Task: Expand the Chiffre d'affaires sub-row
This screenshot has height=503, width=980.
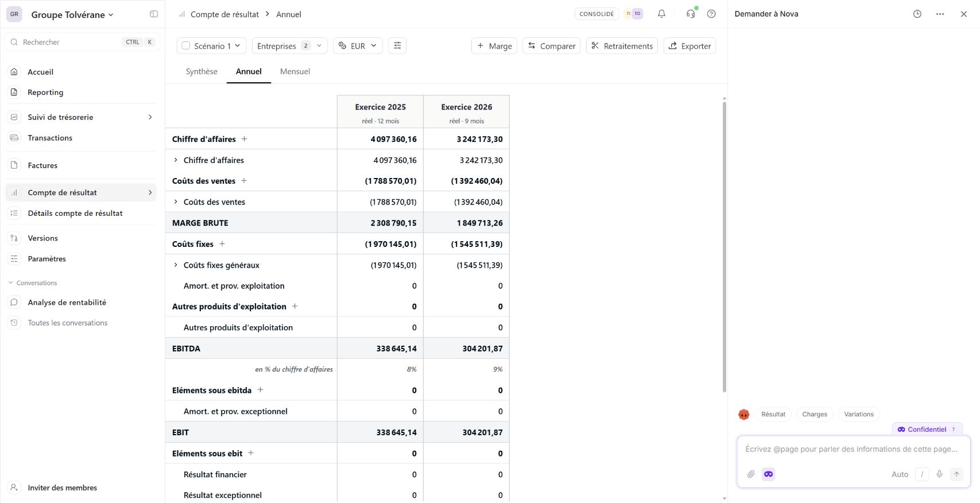Action: [176, 160]
